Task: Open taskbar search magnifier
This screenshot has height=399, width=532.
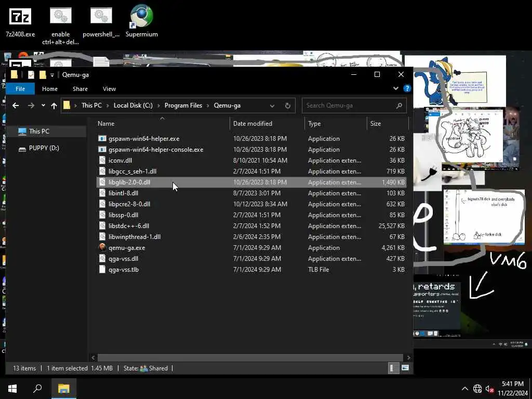Action: [x=37, y=389]
